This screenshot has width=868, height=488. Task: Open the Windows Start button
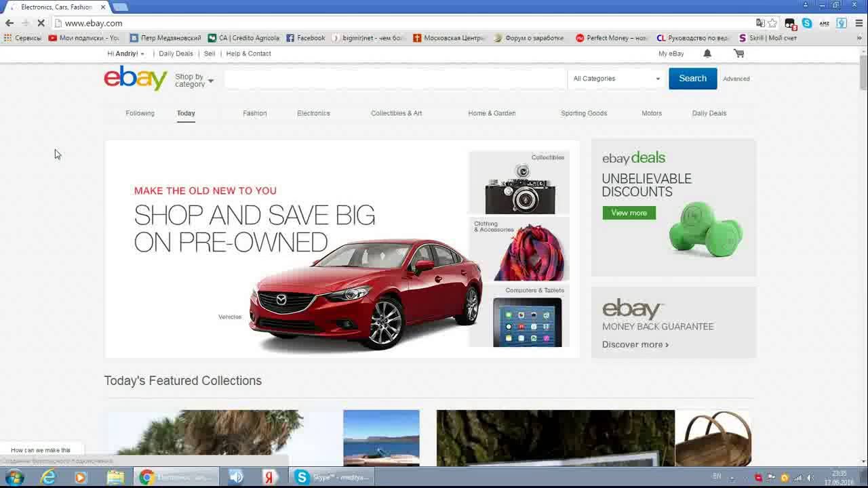14,477
